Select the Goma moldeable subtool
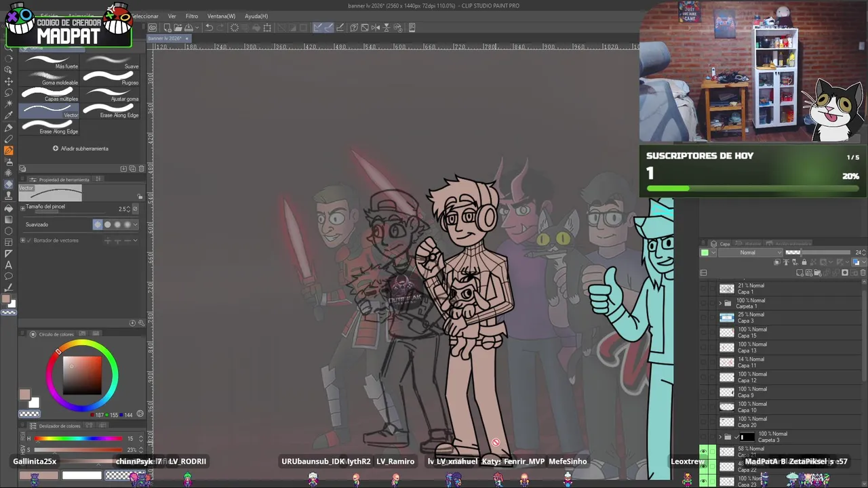The height and width of the screenshot is (488, 868). click(x=50, y=78)
